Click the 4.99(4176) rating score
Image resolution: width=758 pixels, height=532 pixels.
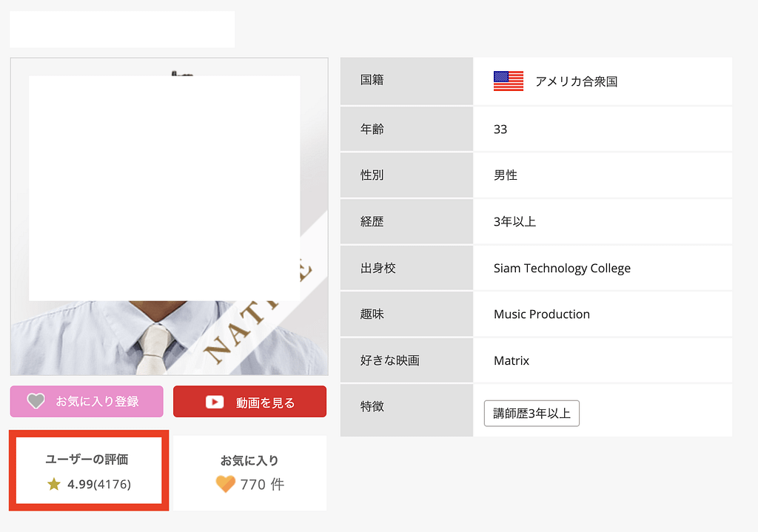[x=98, y=484]
